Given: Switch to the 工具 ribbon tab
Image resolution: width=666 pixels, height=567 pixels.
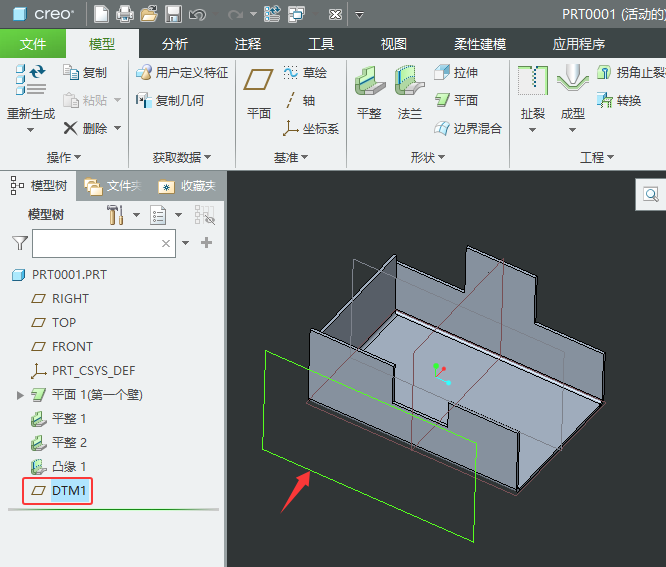Looking at the screenshot, I should (x=321, y=44).
